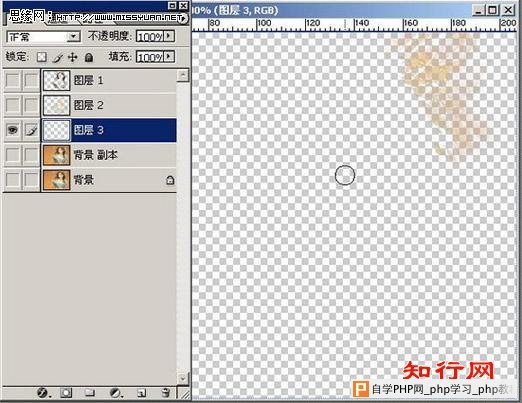Click the delete layer trash icon

point(166,393)
